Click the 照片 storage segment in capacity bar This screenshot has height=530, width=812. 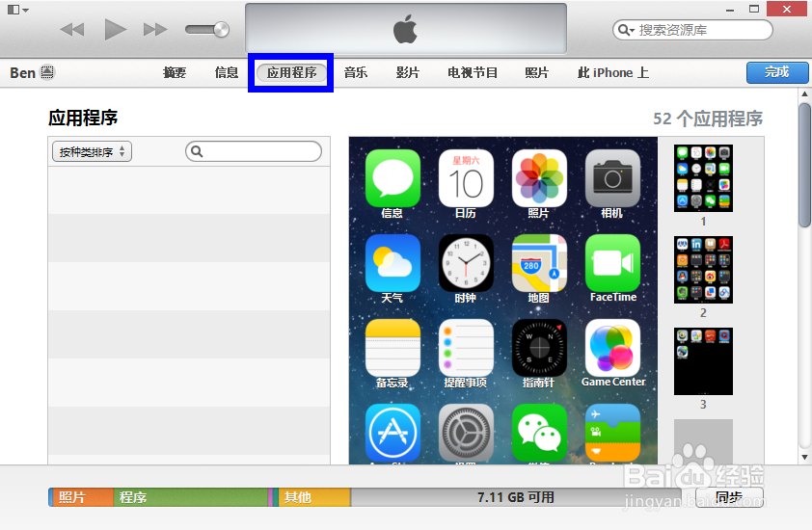[81, 497]
